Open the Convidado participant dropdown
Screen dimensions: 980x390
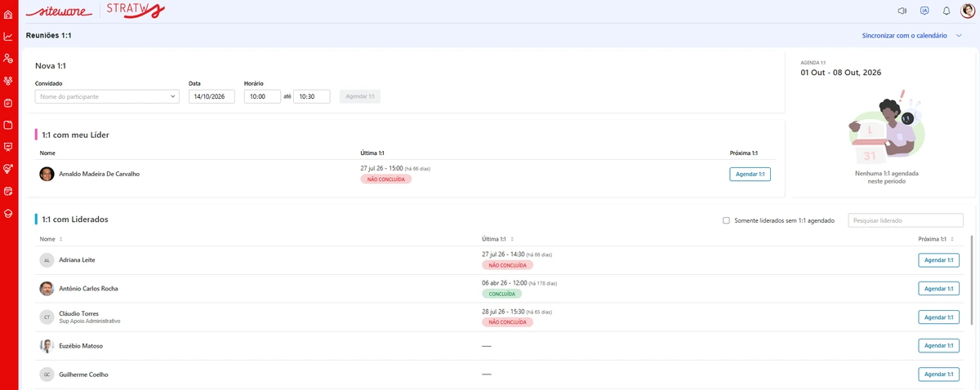coord(107,96)
